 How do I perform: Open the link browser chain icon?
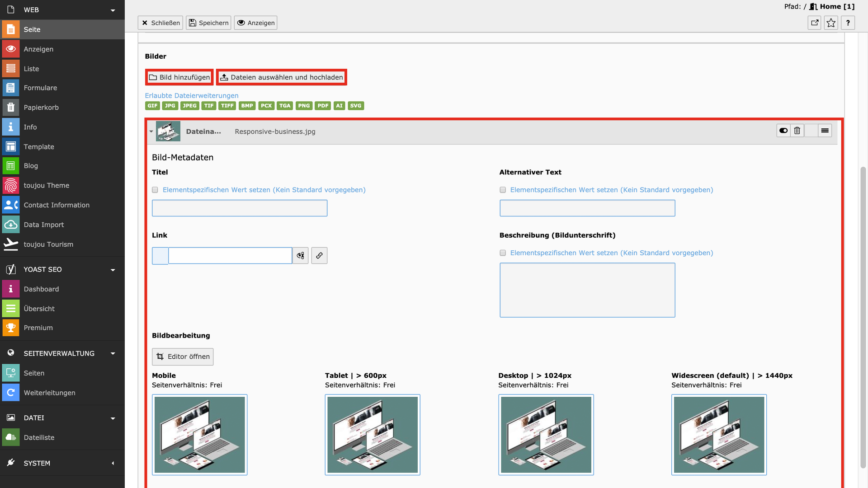point(319,256)
